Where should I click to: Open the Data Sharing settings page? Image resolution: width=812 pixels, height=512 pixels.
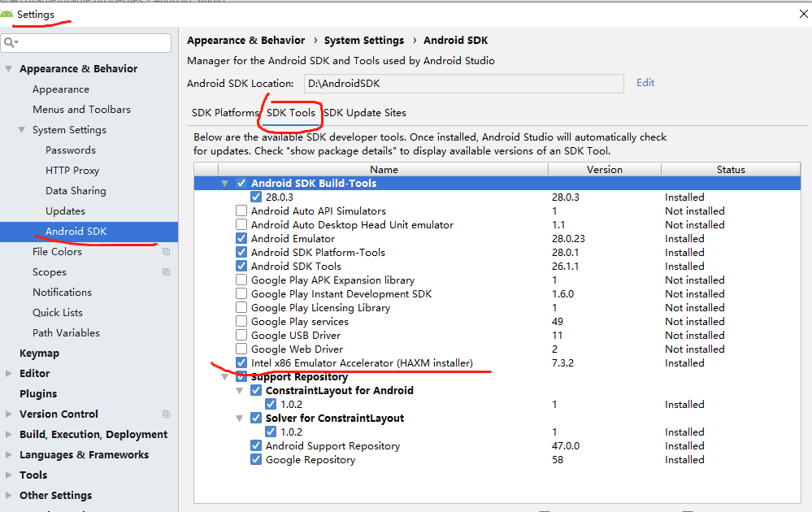[x=76, y=190]
